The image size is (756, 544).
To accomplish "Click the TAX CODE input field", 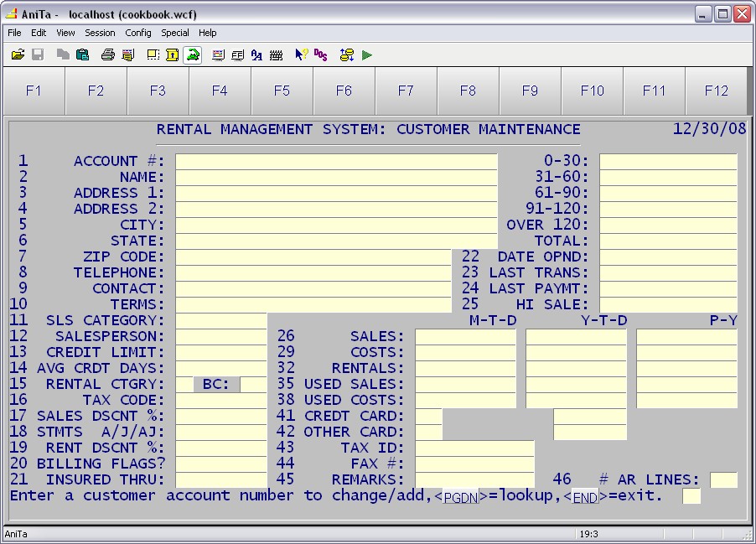I will [220, 401].
